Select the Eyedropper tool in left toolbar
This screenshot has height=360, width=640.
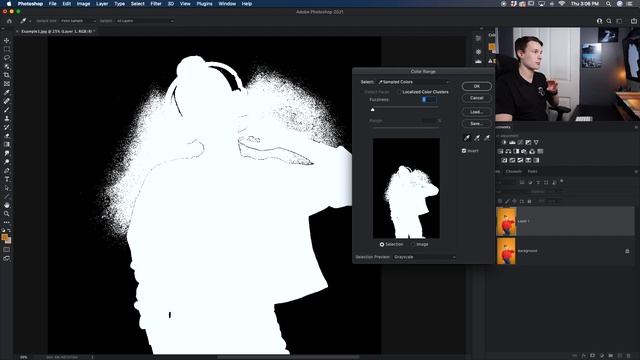pos(7,92)
